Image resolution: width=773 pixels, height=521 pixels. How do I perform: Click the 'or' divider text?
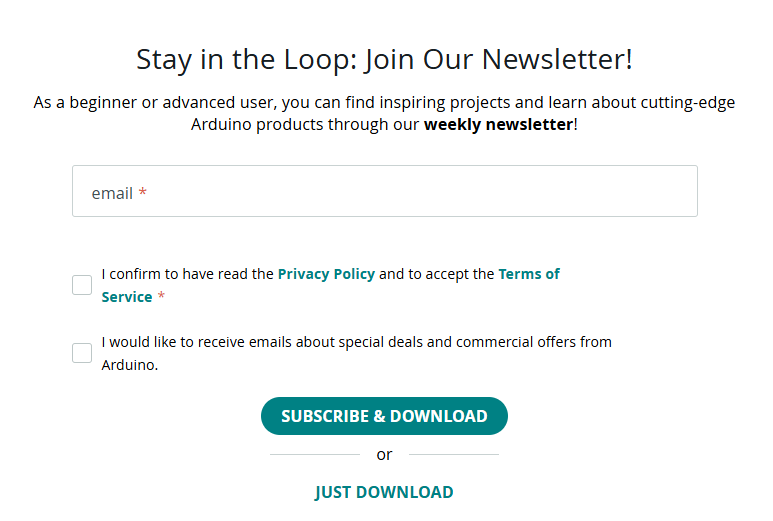(x=384, y=455)
